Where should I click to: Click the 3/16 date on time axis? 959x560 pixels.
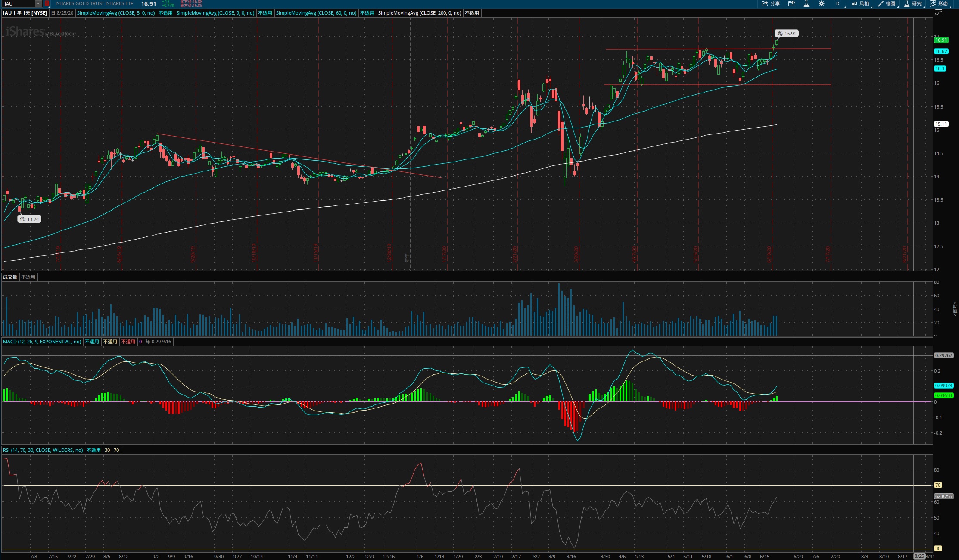[571, 557]
